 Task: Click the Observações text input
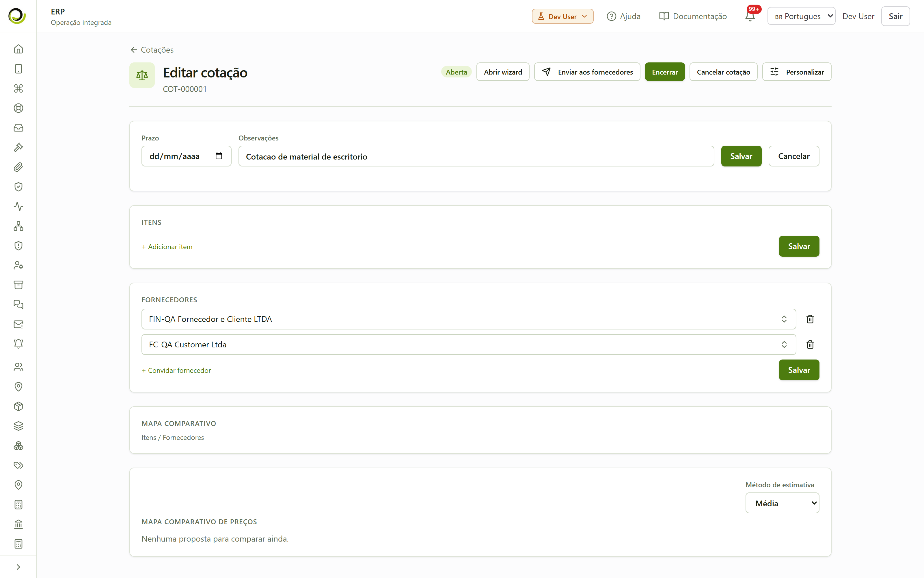point(476,156)
